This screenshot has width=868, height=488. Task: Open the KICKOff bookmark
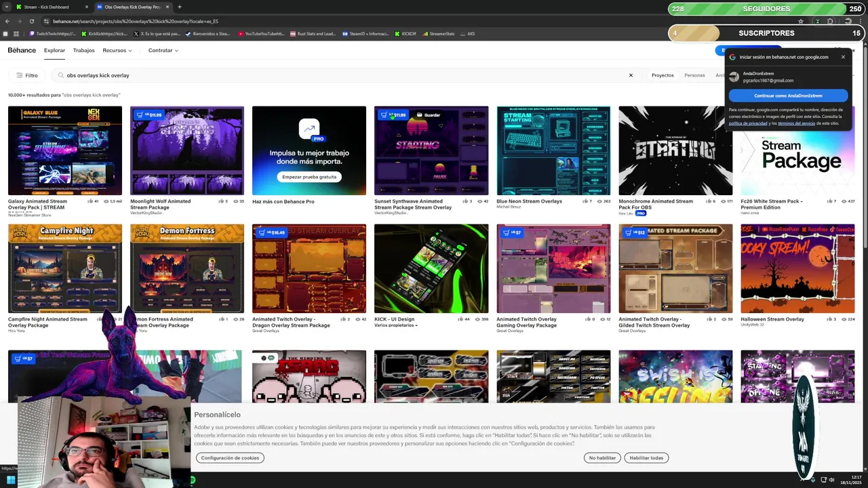(406, 33)
